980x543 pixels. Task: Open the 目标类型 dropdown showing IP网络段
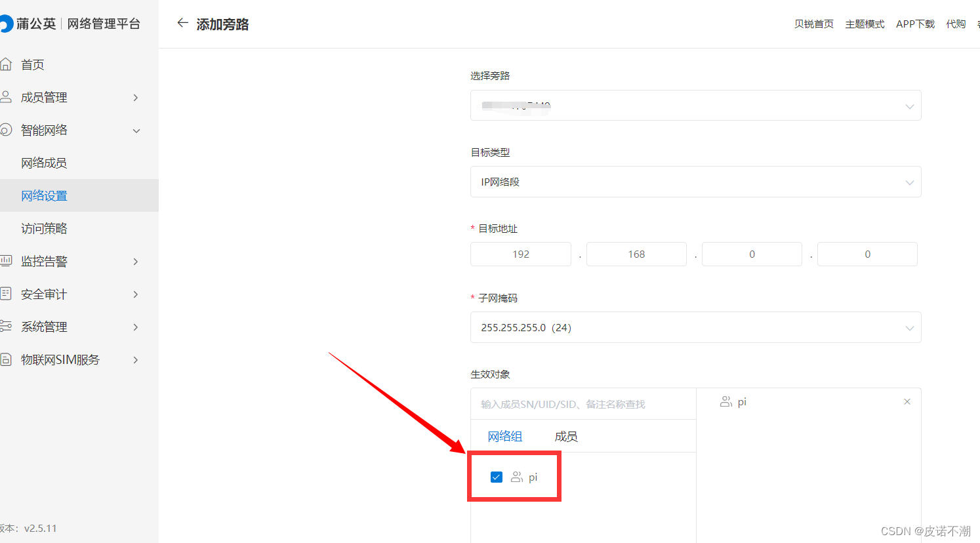coord(696,182)
